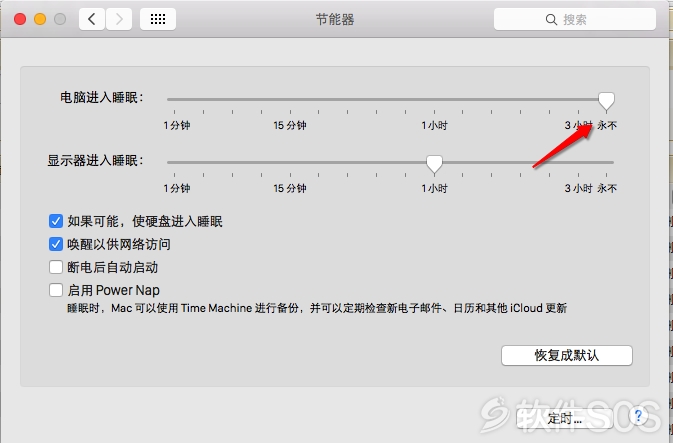Disable 如果可能，使硬盘进入睡眠 checkbox
Viewport: 673px width, 443px height.
[x=56, y=221]
